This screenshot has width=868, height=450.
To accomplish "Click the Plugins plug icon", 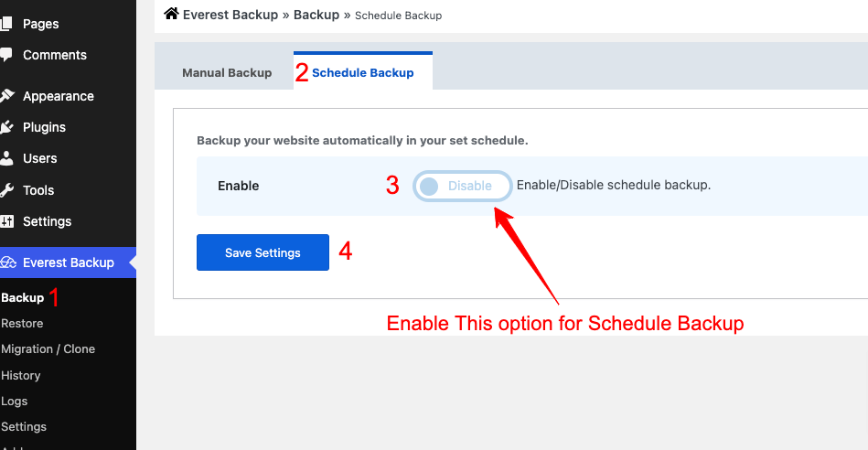I will click(6, 127).
